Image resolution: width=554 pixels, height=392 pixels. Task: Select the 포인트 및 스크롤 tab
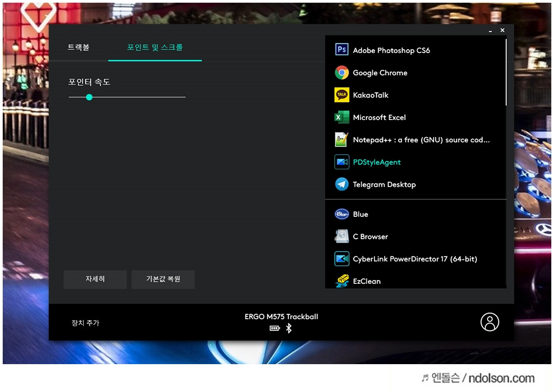(155, 47)
